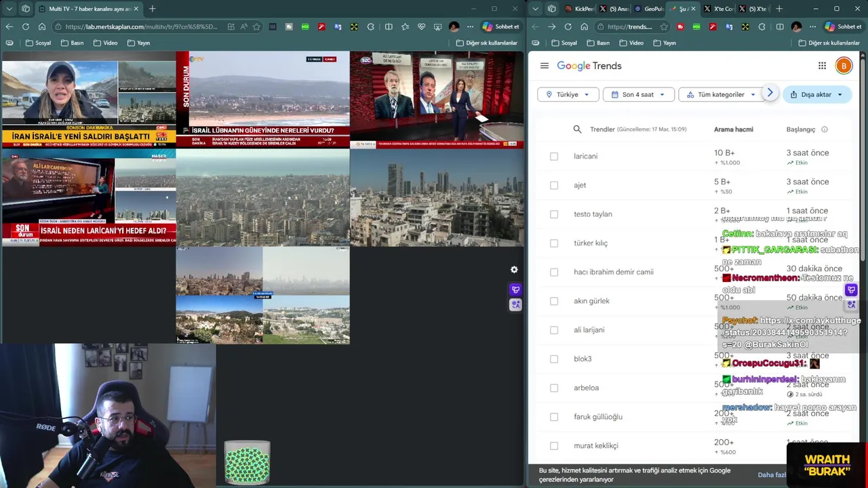The height and width of the screenshot is (488, 868).
Task: Open Basın bookmarks folder in Trends window
Action: pyautogui.click(x=598, y=43)
